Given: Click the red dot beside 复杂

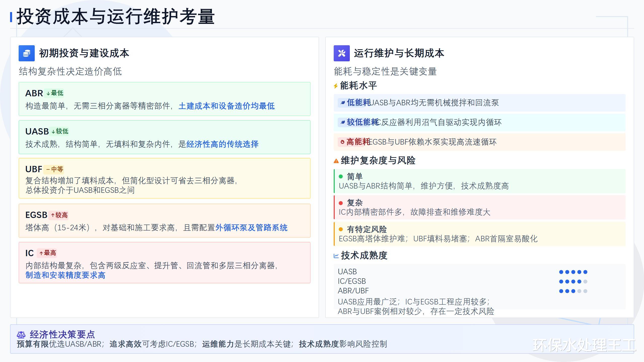Looking at the screenshot, I should pos(341,203).
